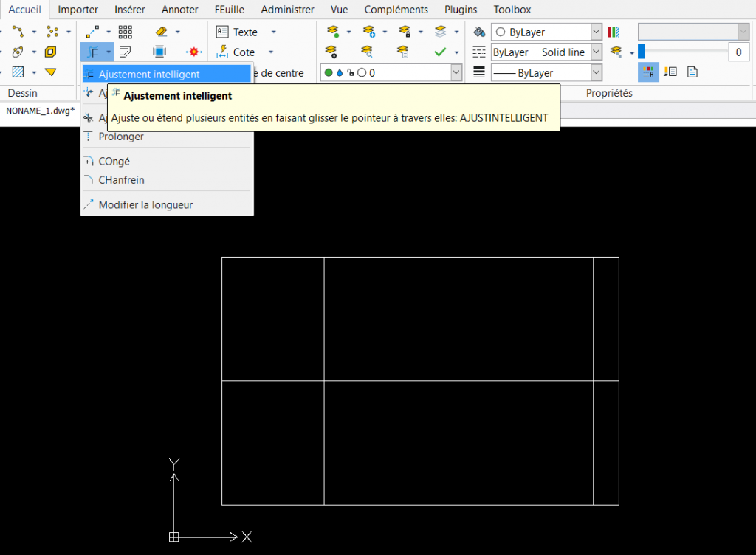Click the transparency value field showing 0
Screen dimensions: 756x555
(738, 52)
